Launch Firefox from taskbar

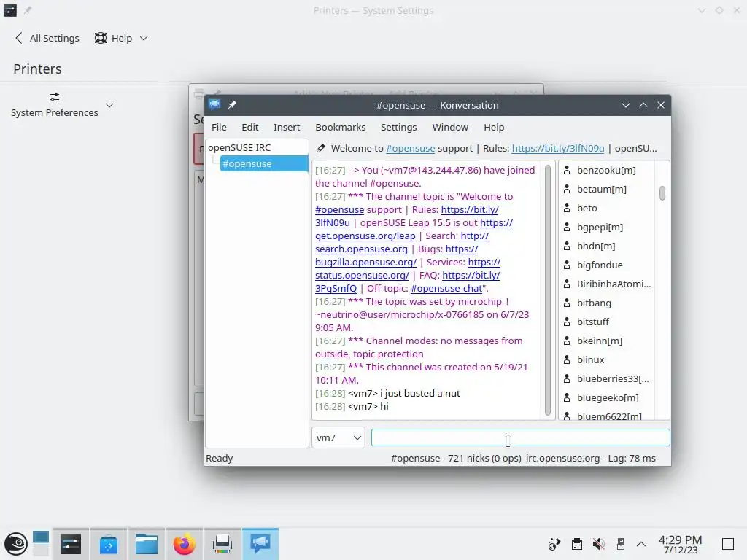click(x=185, y=544)
